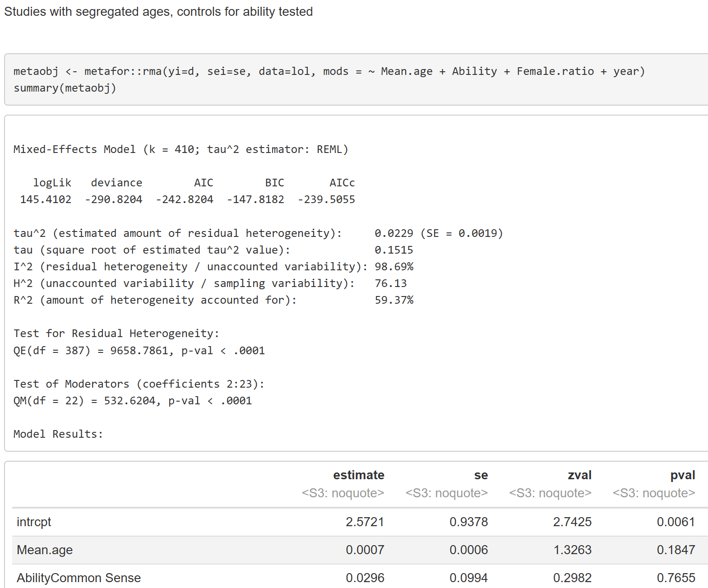Click the R^2 value 59.37%
Image resolution: width=708 pixels, height=588 pixels.
(x=393, y=300)
